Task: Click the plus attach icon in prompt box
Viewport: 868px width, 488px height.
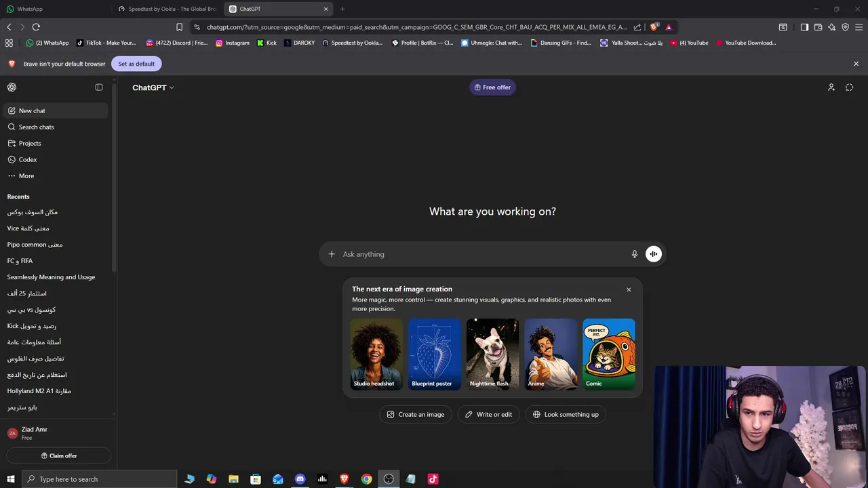Action: point(332,254)
